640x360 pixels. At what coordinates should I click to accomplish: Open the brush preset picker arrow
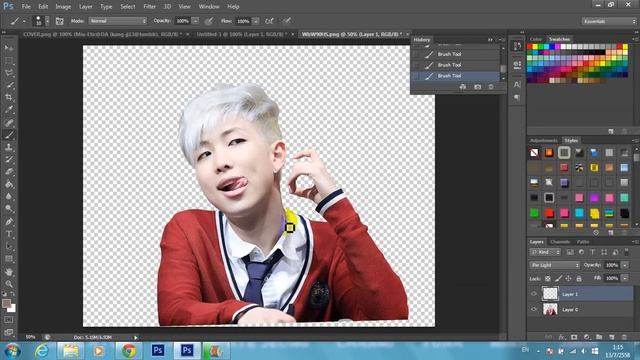click(x=47, y=21)
